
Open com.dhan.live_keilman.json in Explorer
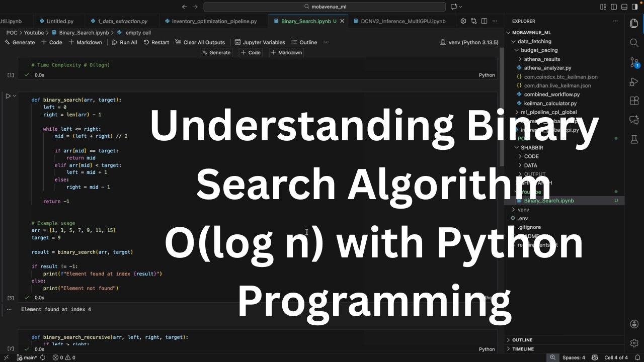tap(557, 85)
